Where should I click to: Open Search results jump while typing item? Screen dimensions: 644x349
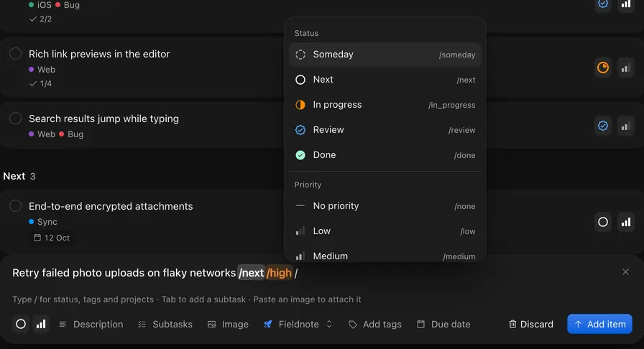pos(103,118)
